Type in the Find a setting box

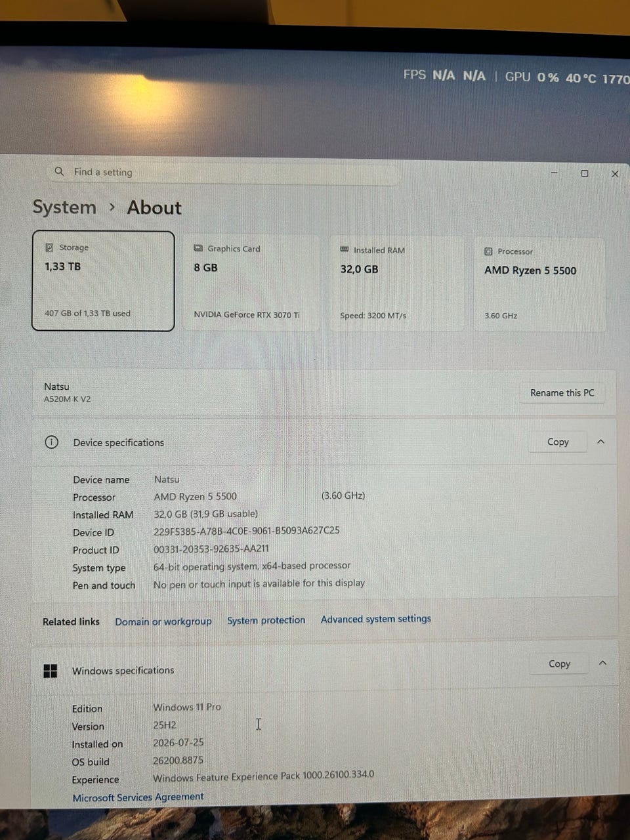pos(223,172)
